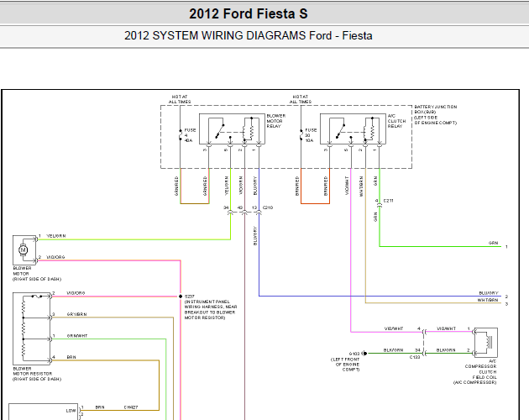The height and width of the screenshot is (420, 529).
Task: Click VIO/ORG label at blower motor pin 2
Action: click(55, 257)
